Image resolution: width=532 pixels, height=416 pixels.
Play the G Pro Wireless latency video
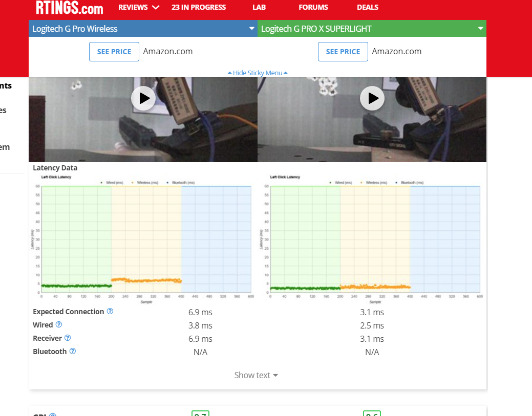pos(143,98)
